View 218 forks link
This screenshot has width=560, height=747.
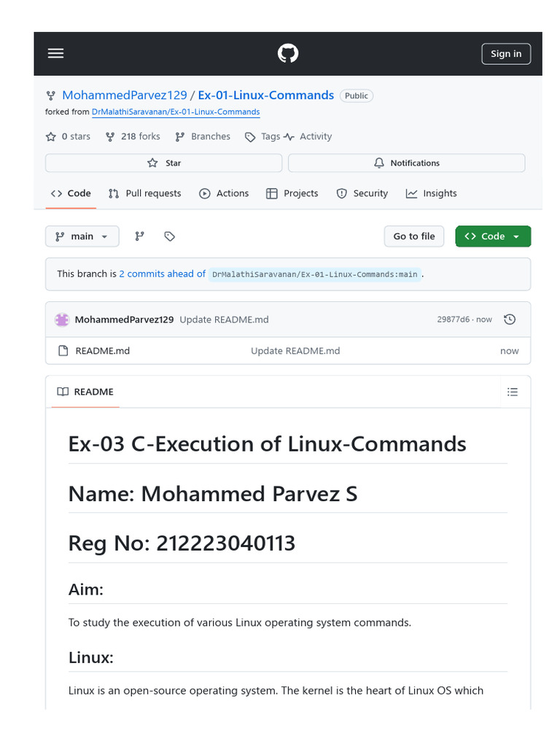pos(133,136)
